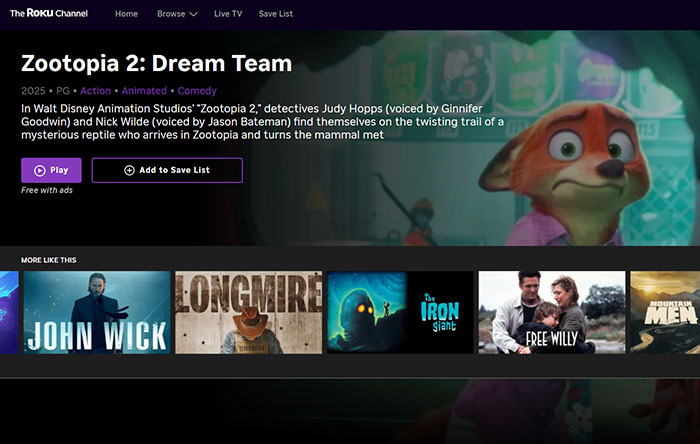
Task: Click the Zootopia 2: Dream Team title
Action: coord(157,63)
